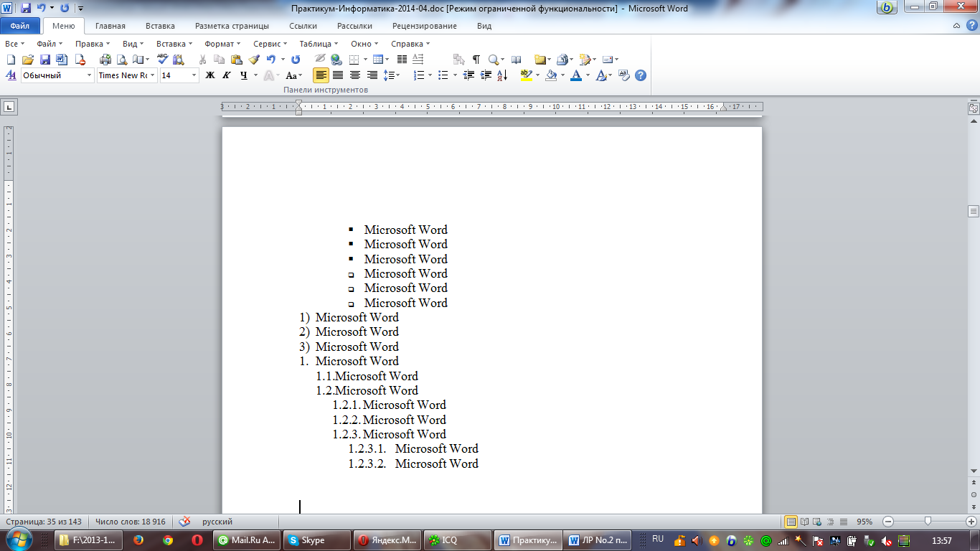Switch to the Ссылки tab
The image size is (980, 551).
303,26
